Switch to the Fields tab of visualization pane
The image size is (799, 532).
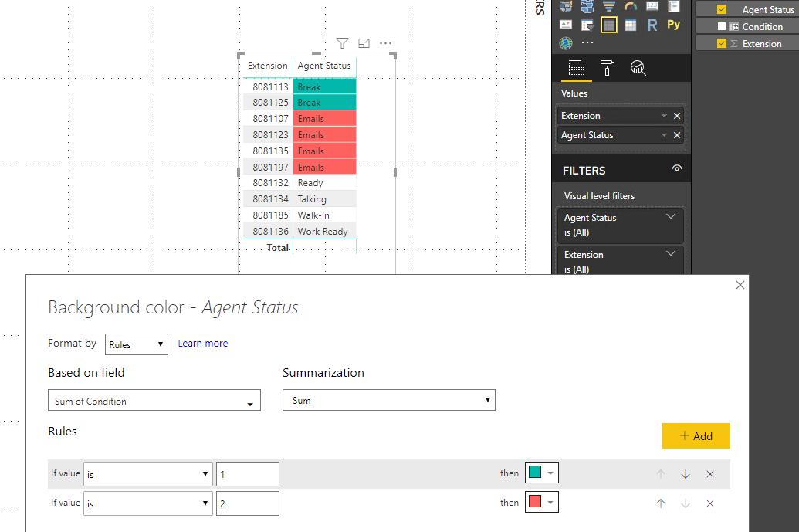tap(577, 68)
